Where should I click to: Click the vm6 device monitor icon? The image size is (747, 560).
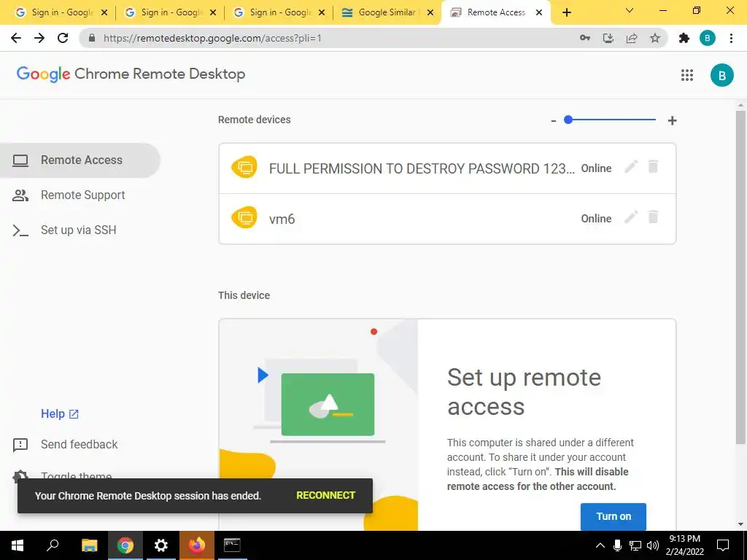coord(244,217)
